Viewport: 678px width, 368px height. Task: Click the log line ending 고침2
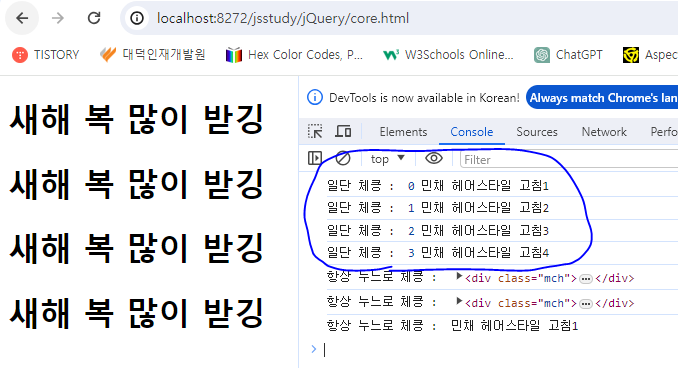pos(438,208)
